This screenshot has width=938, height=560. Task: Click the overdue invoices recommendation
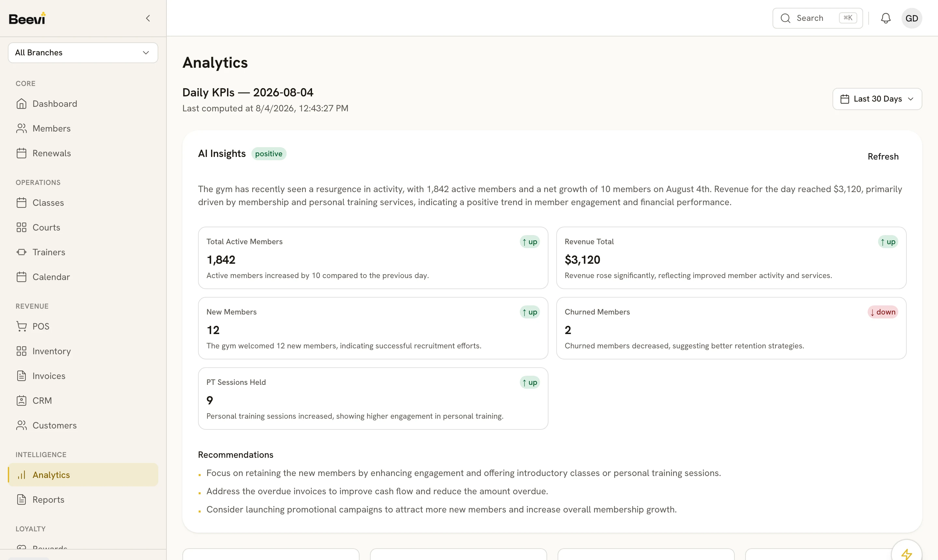(377, 491)
